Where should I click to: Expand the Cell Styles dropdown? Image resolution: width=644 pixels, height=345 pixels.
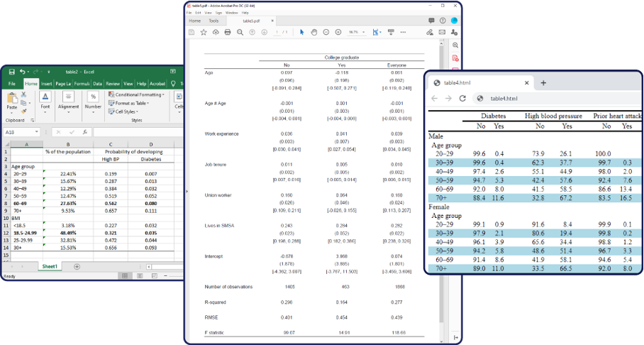(x=126, y=111)
